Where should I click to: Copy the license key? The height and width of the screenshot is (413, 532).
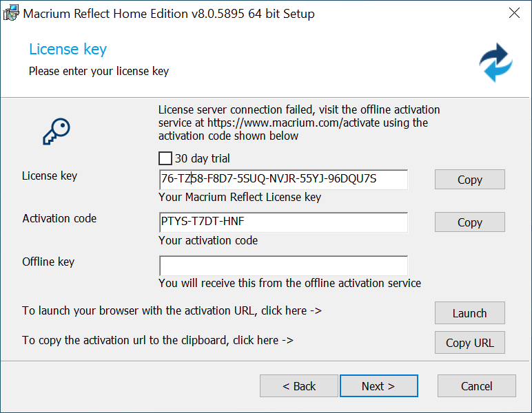click(469, 180)
